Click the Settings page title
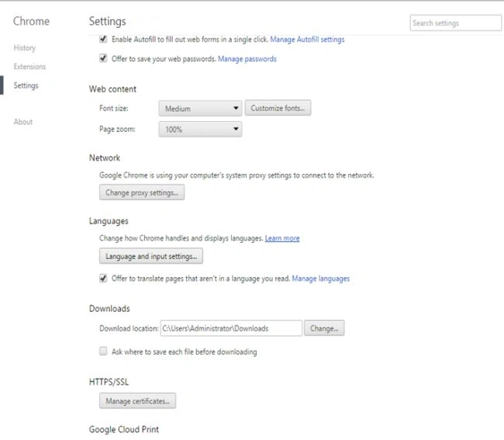Viewport: 504px width, 440px height. (107, 22)
